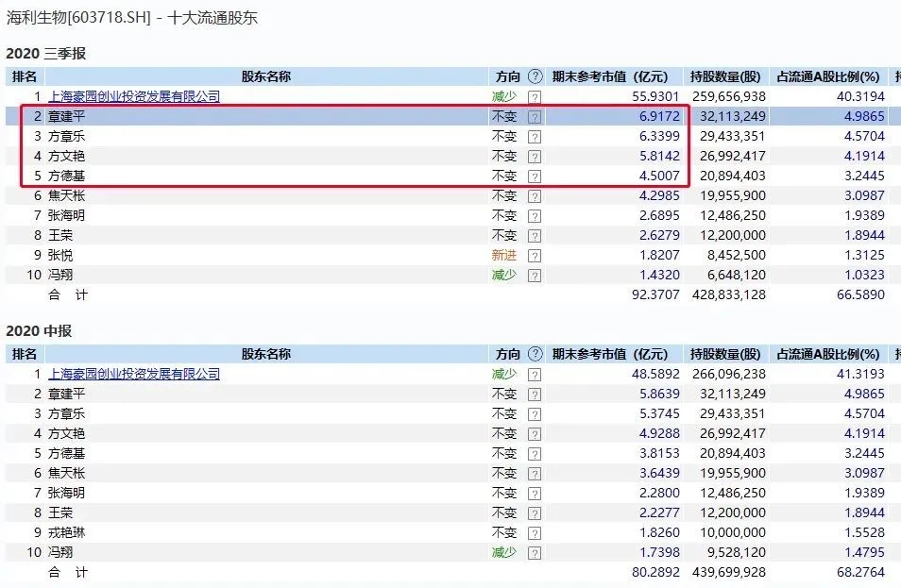Click 三季报 total 428,833,128 cell
The image size is (901, 588).
tap(729, 294)
